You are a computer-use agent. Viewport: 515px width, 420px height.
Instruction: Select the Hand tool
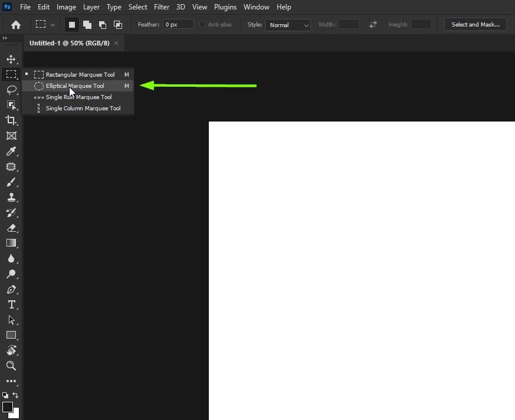11,350
